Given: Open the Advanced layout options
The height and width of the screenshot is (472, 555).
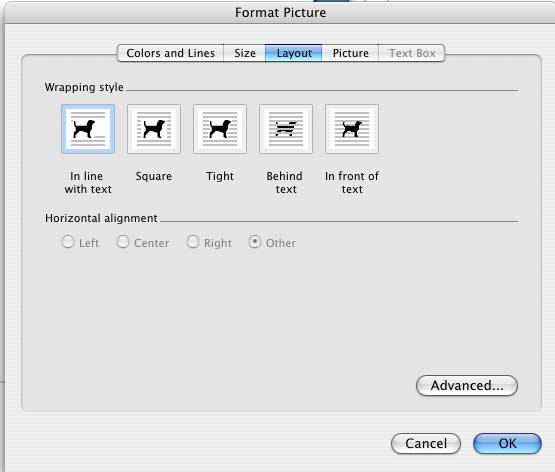Looking at the screenshot, I should click(x=467, y=386).
